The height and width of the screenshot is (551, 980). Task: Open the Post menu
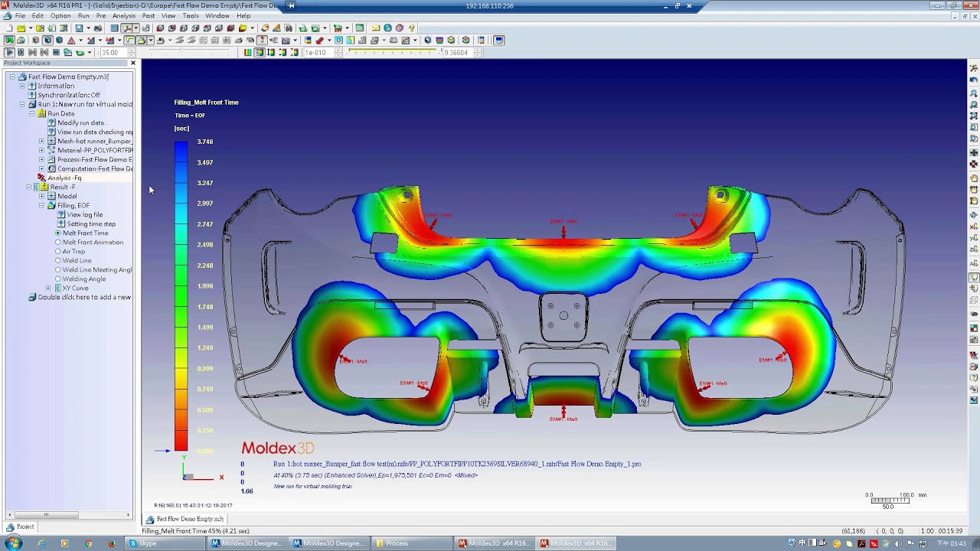pyautogui.click(x=148, y=15)
